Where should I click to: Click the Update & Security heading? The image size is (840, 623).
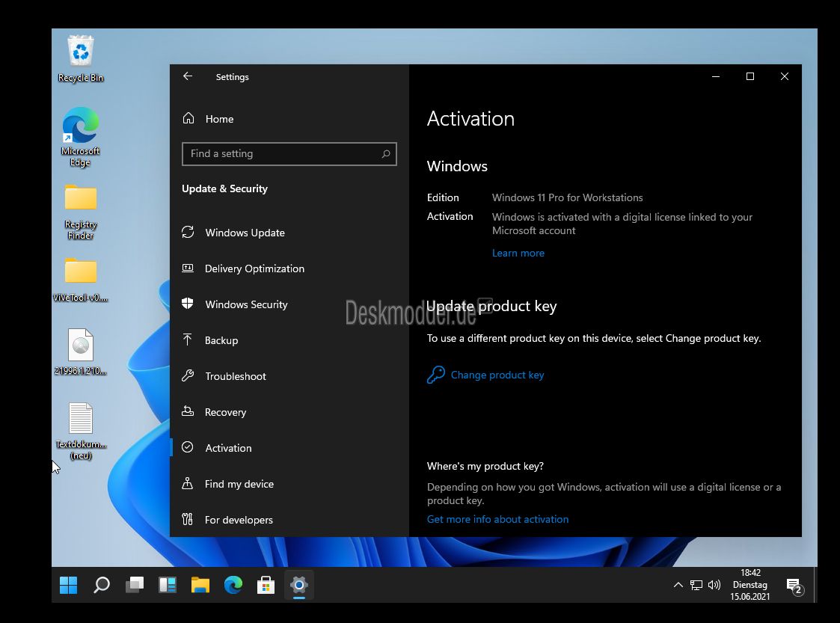224,188
